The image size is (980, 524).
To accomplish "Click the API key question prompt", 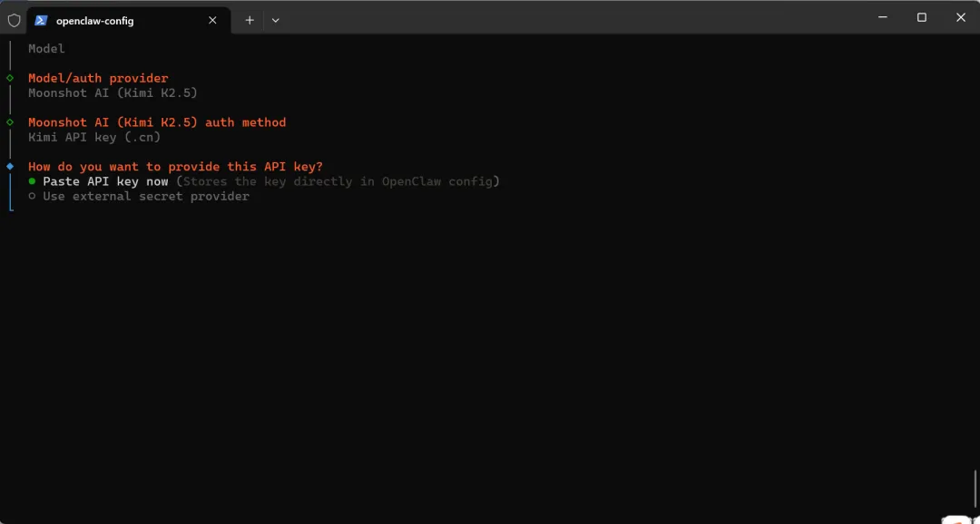I will pyautogui.click(x=176, y=167).
